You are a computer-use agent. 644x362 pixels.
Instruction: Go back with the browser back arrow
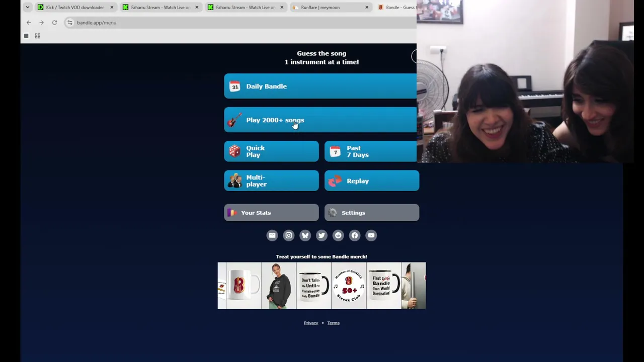pyautogui.click(x=29, y=23)
